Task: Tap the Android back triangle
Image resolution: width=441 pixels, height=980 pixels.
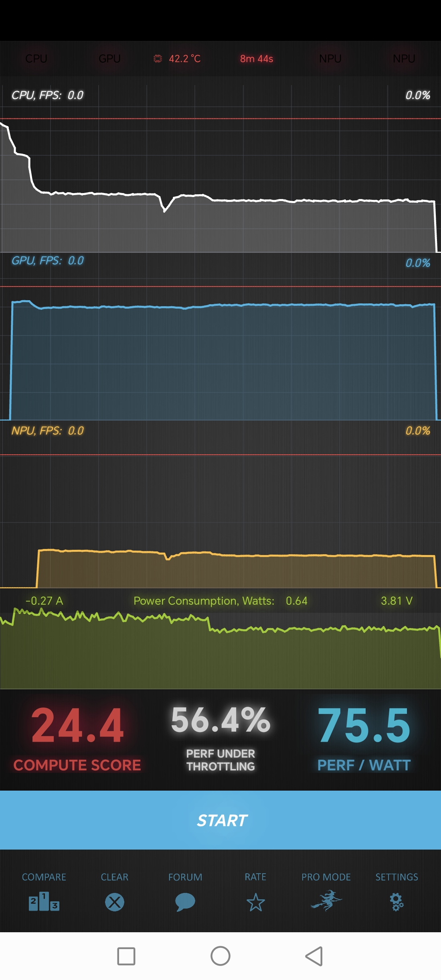Action: tap(314, 956)
